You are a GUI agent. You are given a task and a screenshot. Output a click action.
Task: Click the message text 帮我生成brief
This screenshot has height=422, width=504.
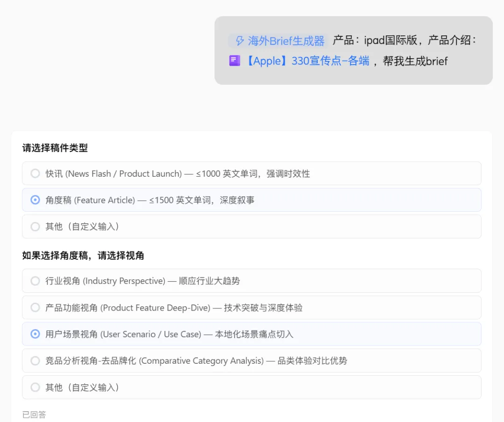pos(415,61)
